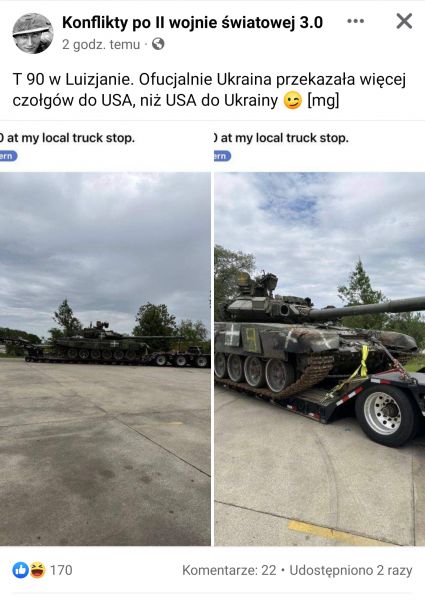
Task: Open the three-dot post options menu
Action: (x=355, y=21)
